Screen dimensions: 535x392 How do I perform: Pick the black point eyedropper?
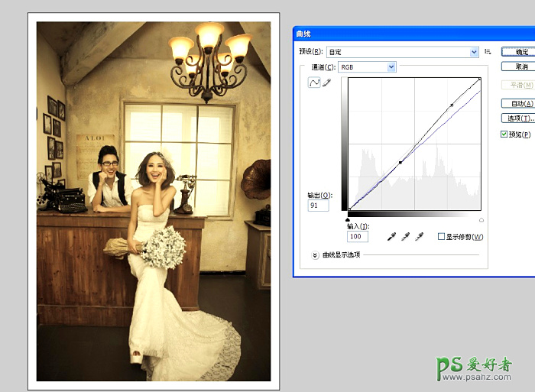click(391, 237)
